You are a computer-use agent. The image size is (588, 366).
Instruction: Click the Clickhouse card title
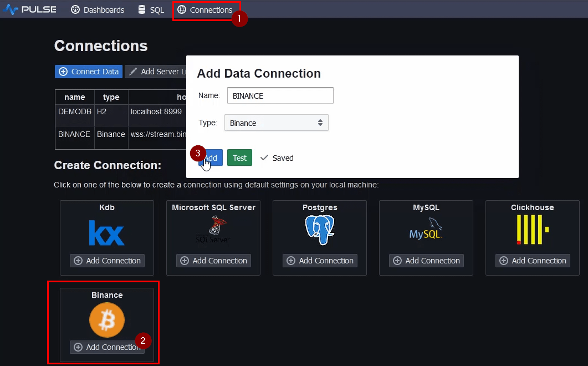point(533,207)
